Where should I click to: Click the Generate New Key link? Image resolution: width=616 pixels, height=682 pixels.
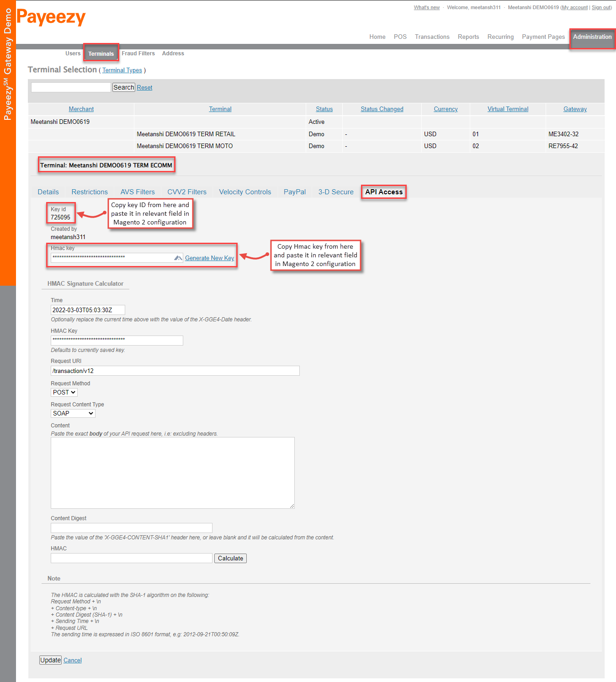[x=209, y=258]
